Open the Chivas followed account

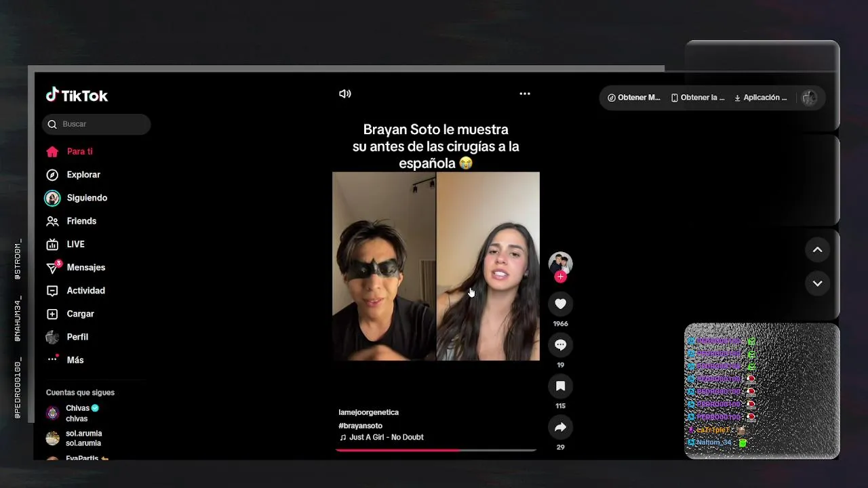coord(82,413)
